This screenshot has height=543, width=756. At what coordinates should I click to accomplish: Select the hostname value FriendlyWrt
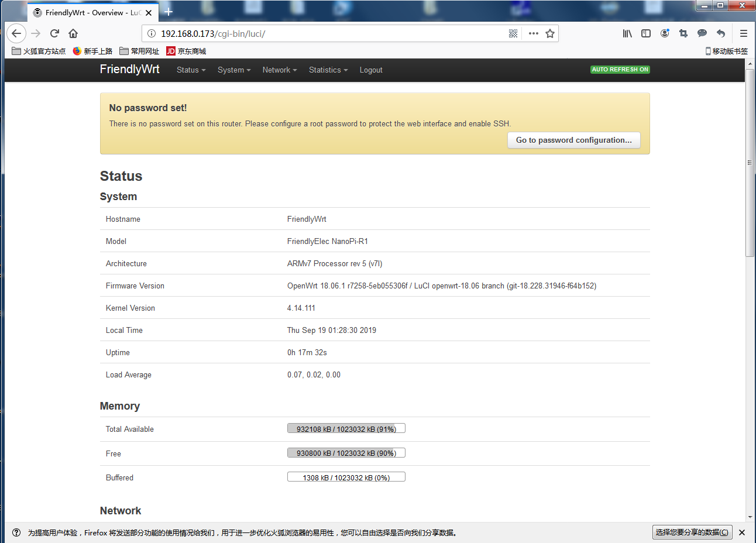point(307,219)
